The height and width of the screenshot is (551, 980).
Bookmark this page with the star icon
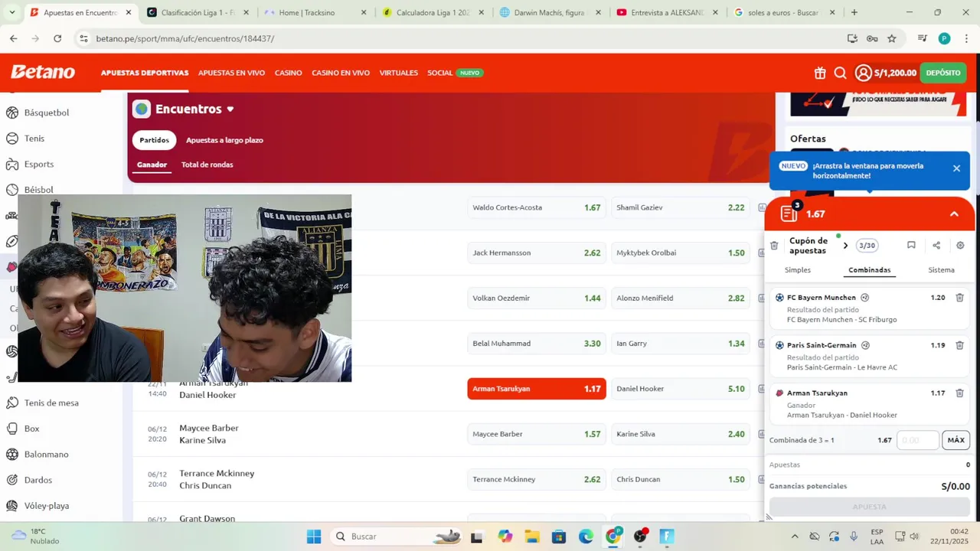892,38
